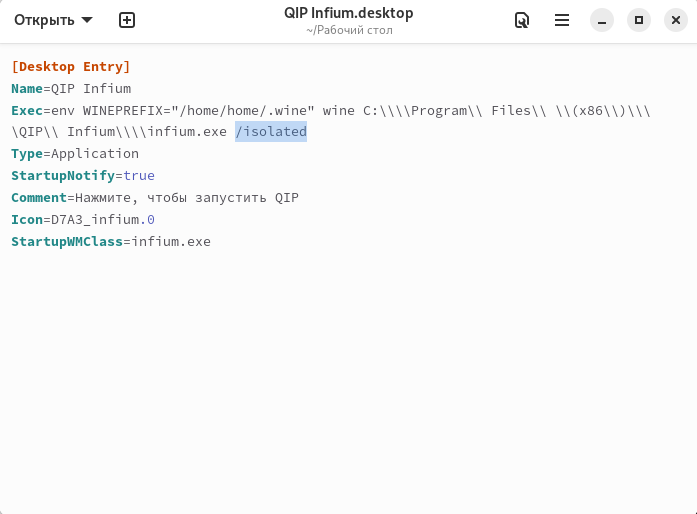This screenshot has width=697, height=514.
Task: Maximize the text editor window
Action: point(639,20)
